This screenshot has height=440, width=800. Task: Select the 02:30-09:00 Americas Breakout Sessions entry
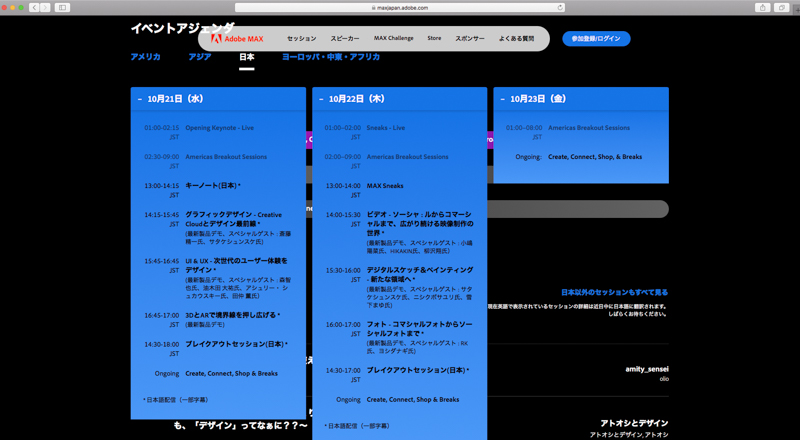coord(226,157)
